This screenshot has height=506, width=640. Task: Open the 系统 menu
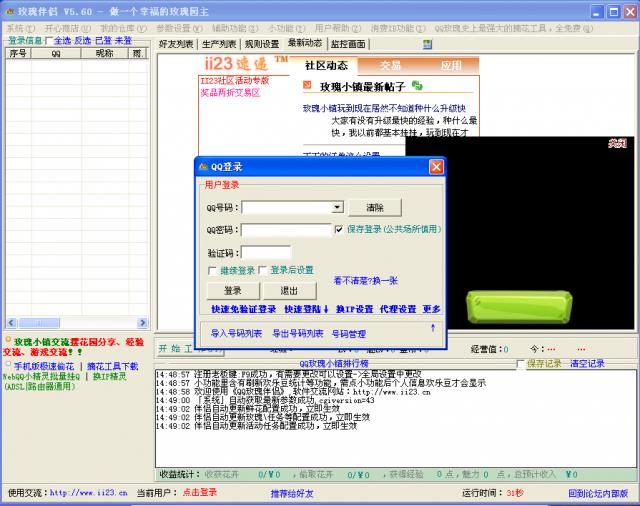pos(21,28)
